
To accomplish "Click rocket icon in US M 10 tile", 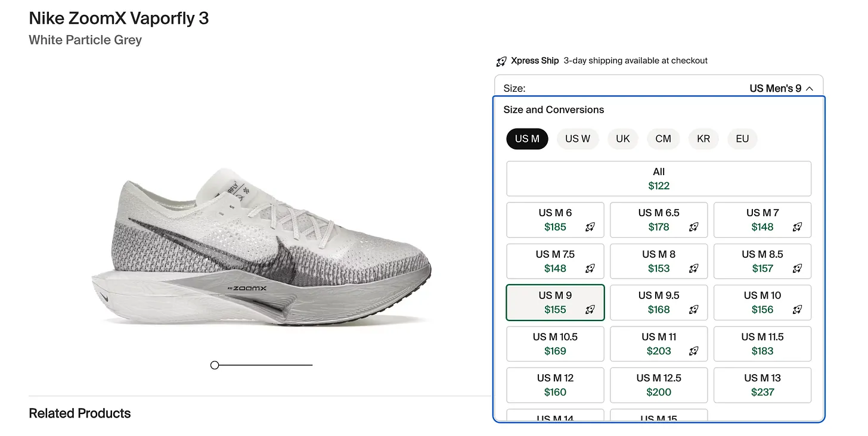I will coord(797,310).
